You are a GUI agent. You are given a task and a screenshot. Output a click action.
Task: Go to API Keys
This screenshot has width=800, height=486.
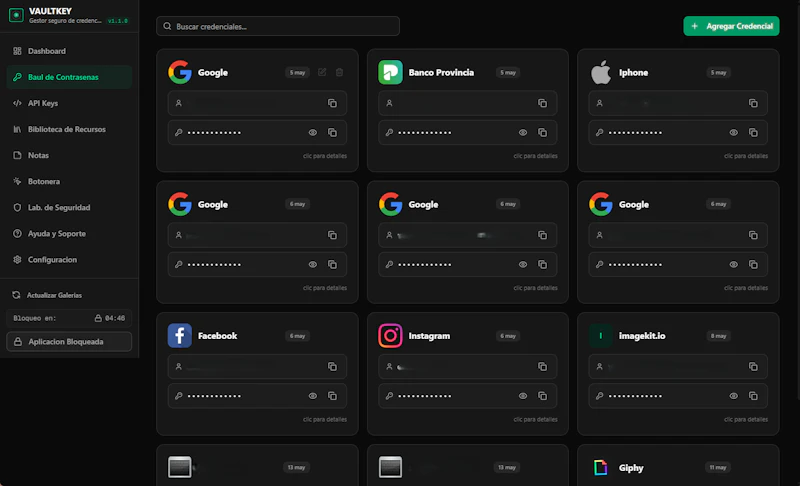[x=69, y=103]
